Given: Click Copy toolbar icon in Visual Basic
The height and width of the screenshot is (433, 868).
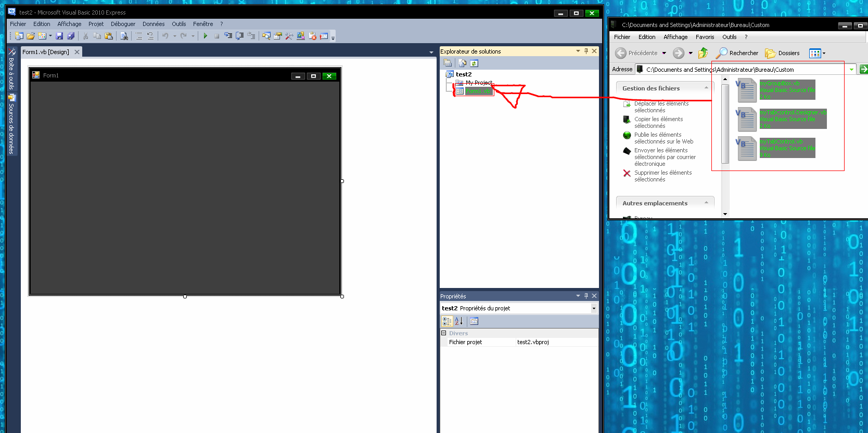Looking at the screenshot, I should [x=97, y=36].
